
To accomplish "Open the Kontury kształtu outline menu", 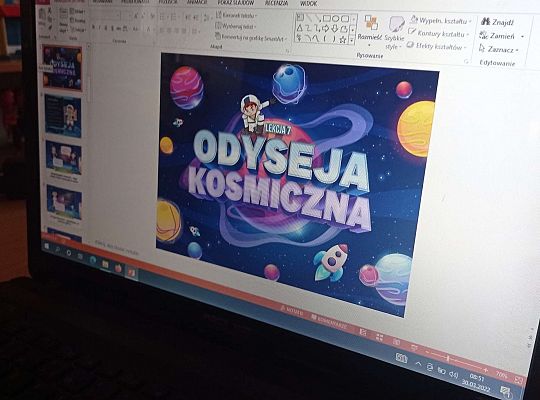I will (439, 33).
